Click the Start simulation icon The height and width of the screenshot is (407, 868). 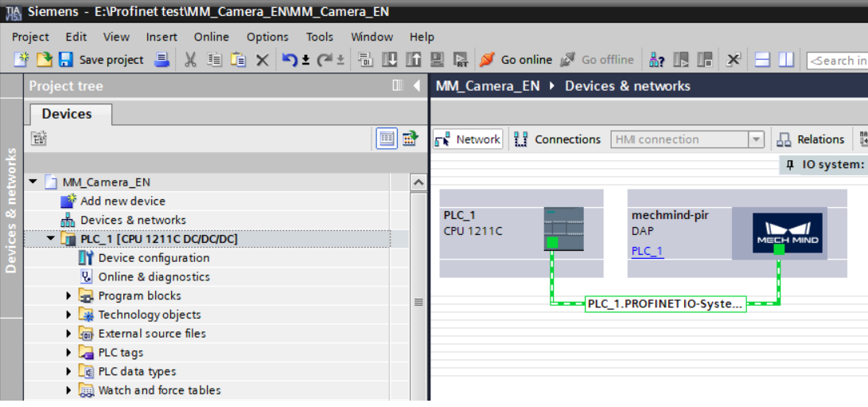coord(438,59)
